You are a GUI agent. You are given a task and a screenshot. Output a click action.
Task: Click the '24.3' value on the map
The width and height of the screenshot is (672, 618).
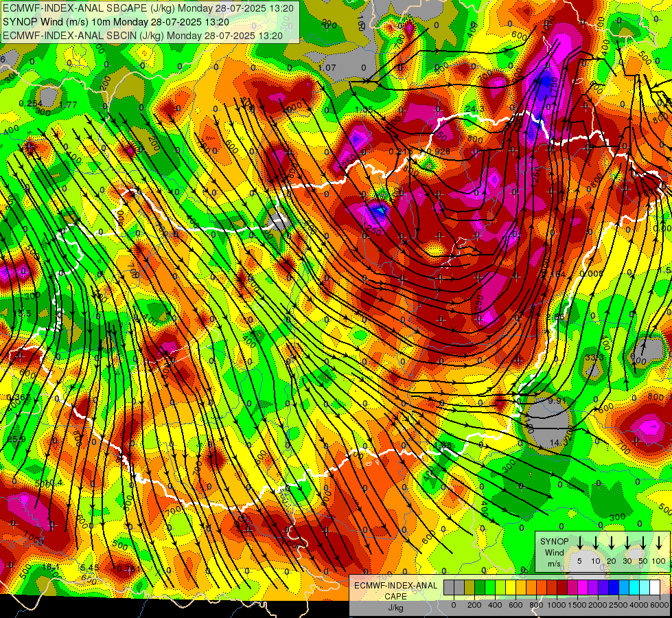tap(474, 108)
